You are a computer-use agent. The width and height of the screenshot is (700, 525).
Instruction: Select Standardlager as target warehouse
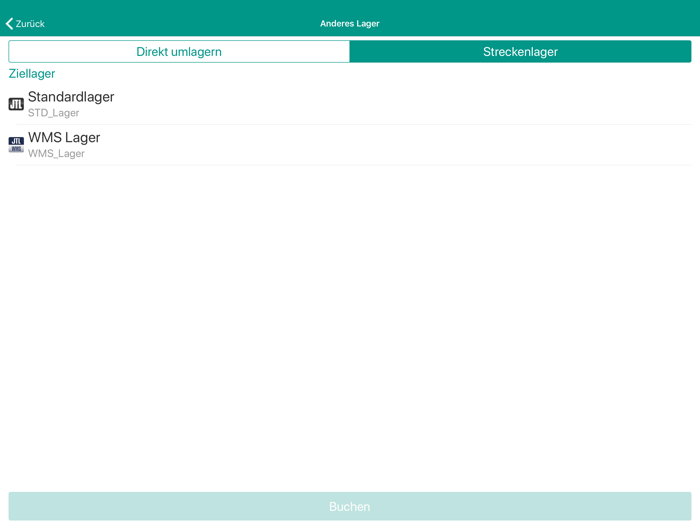pyautogui.click(x=350, y=104)
